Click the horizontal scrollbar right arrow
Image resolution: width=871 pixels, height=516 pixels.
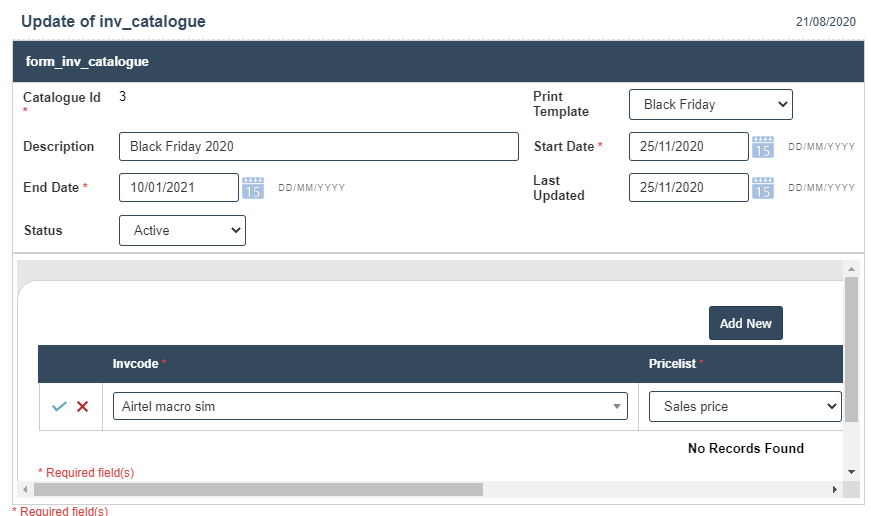pos(835,490)
